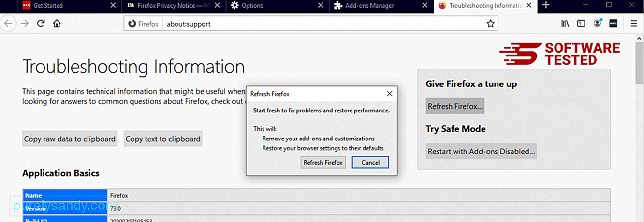Screen dimensions: 644x222
Task: Open the Firefox hamburger menu
Action: click(634, 23)
